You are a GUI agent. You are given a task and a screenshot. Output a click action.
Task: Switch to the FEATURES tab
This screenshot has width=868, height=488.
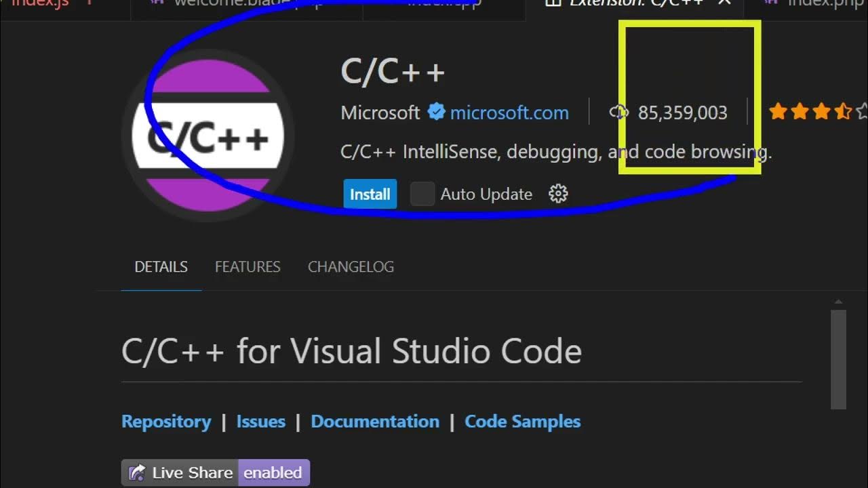tap(248, 267)
